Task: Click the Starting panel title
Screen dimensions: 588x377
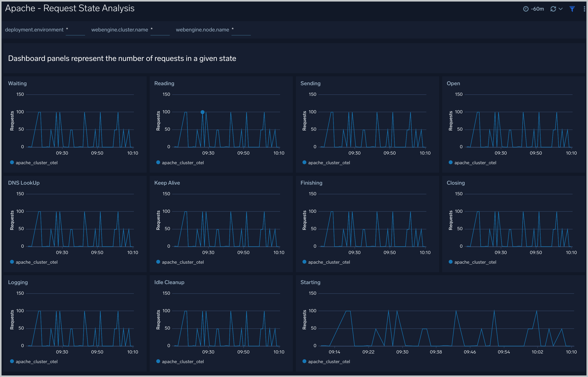Action: click(310, 282)
